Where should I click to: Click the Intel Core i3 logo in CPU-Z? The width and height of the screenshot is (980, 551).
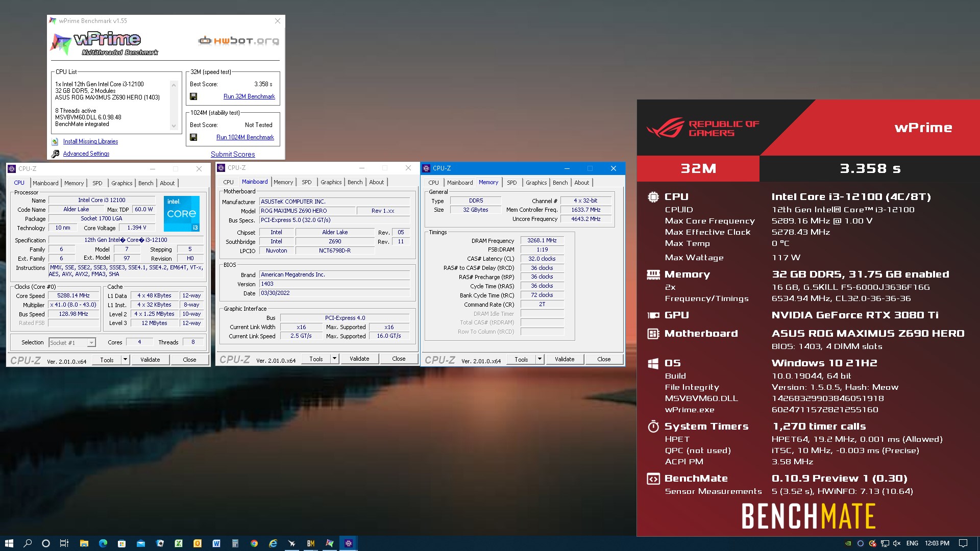(182, 214)
